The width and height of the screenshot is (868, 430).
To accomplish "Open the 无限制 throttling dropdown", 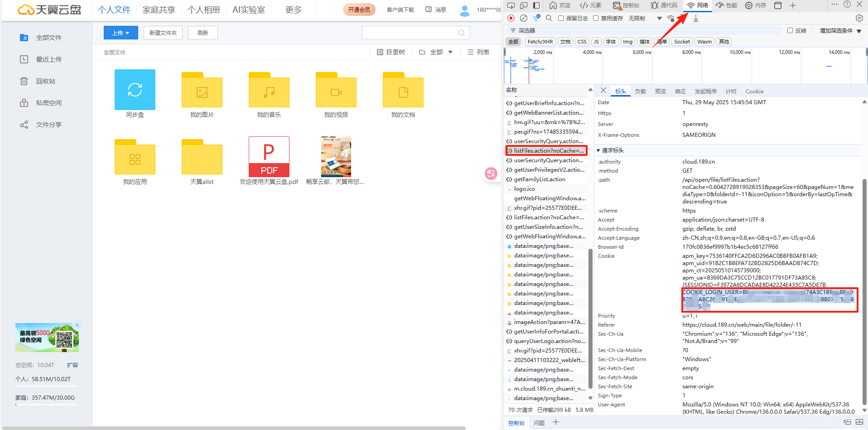I will tap(645, 19).
